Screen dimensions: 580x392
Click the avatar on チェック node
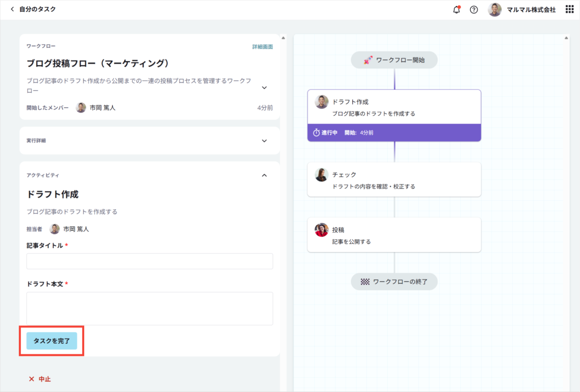click(321, 174)
